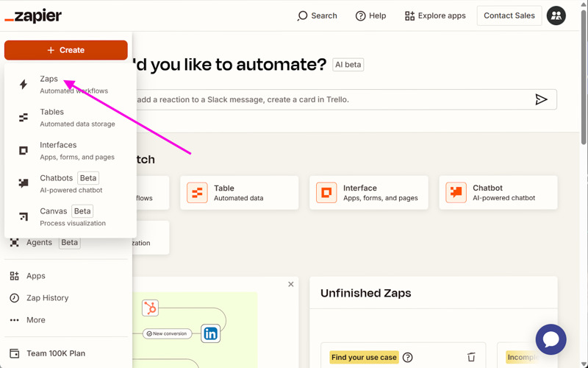Open the account avatar menu
The width and height of the screenshot is (588, 368).
tap(556, 15)
